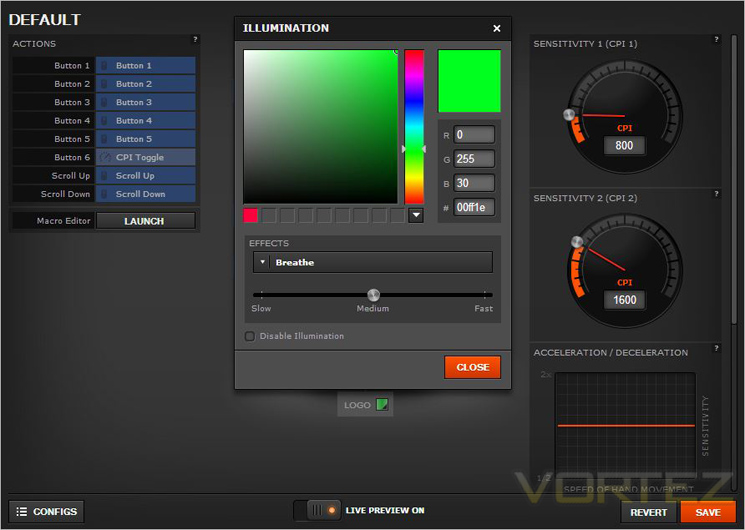The width and height of the screenshot is (745, 530).
Task: Launch the Macro Editor
Action: (x=145, y=221)
